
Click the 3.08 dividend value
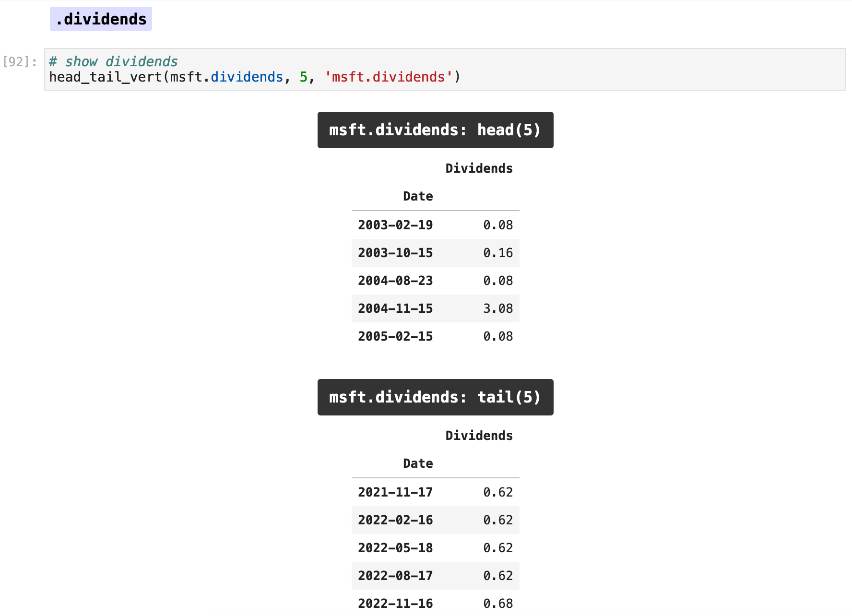498,308
